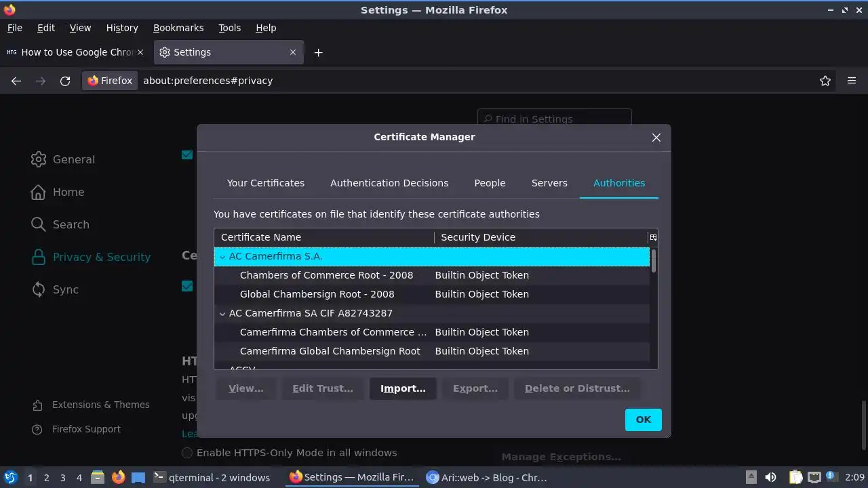The height and width of the screenshot is (488, 868).
Task: Open the taskbar application launcher menu
Action: pos(10,477)
